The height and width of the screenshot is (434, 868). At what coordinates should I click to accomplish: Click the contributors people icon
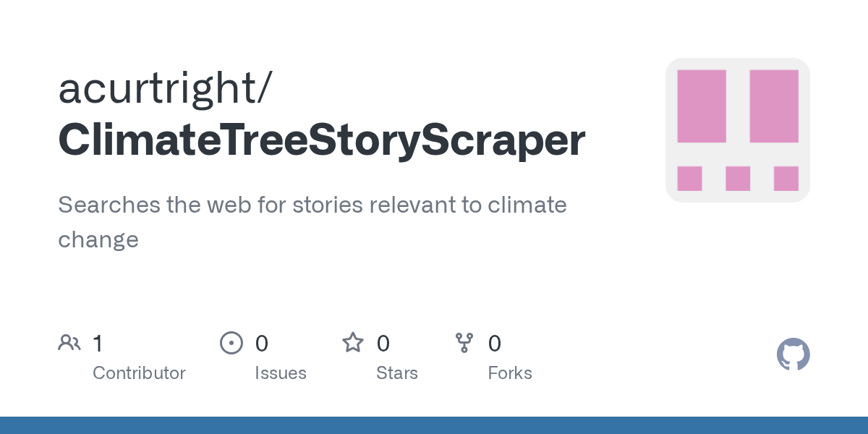coord(69,343)
